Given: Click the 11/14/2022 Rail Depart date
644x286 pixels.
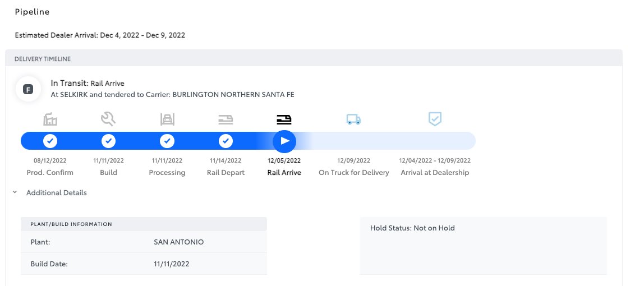Looking at the screenshot, I should click(226, 160).
